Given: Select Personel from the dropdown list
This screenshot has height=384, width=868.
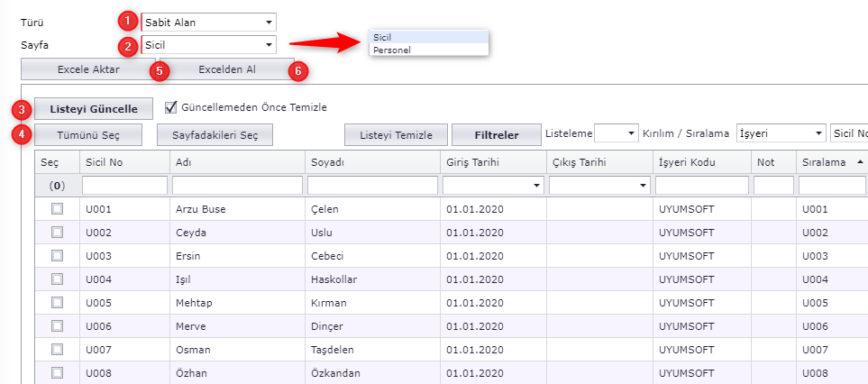Looking at the screenshot, I should 392,50.
